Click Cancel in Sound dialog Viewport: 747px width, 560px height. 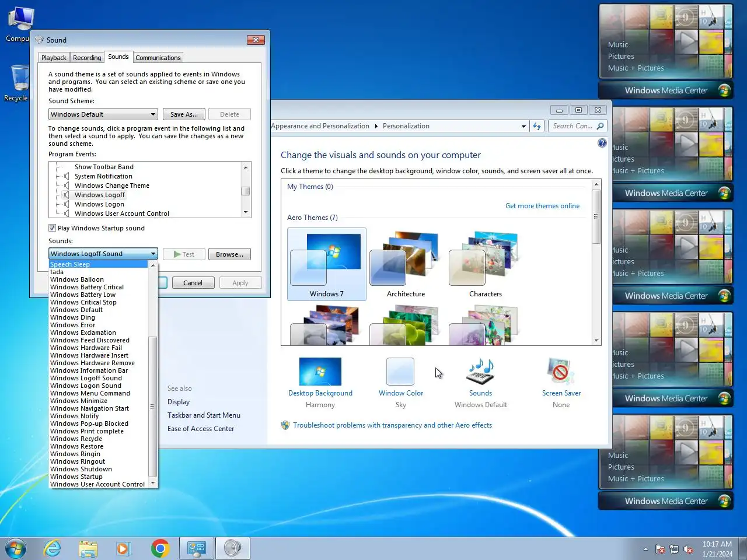point(193,283)
